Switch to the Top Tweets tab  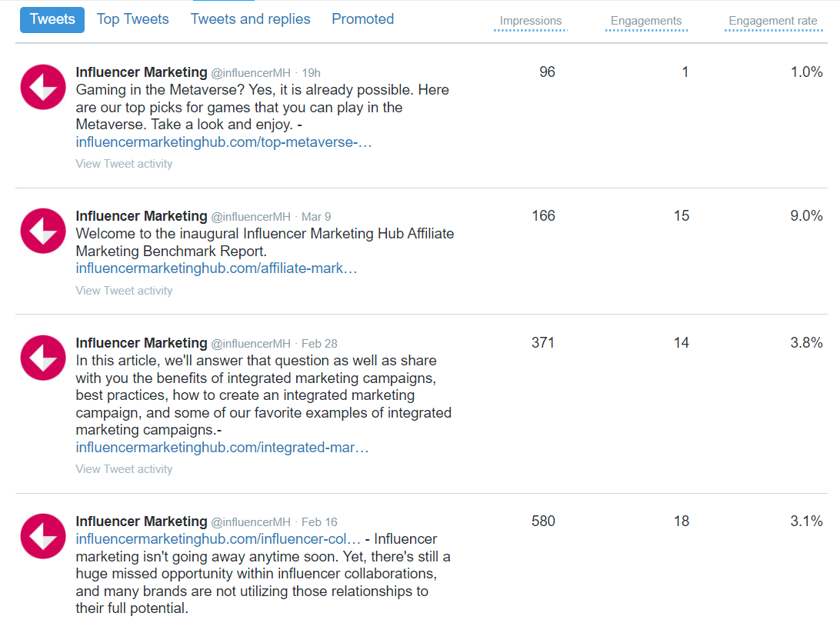click(132, 18)
